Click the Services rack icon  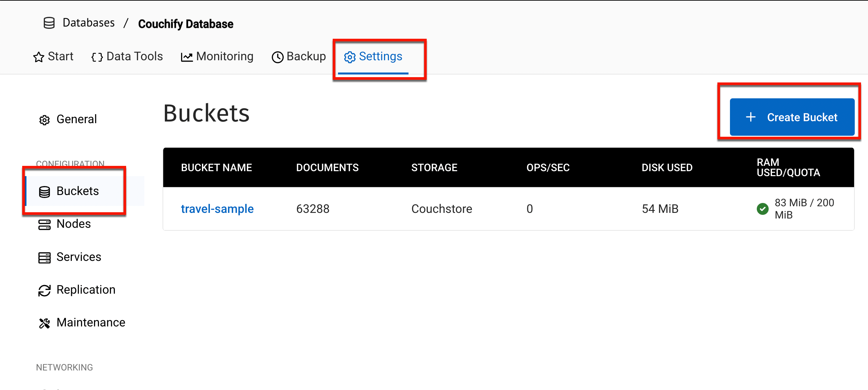pos(44,258)
